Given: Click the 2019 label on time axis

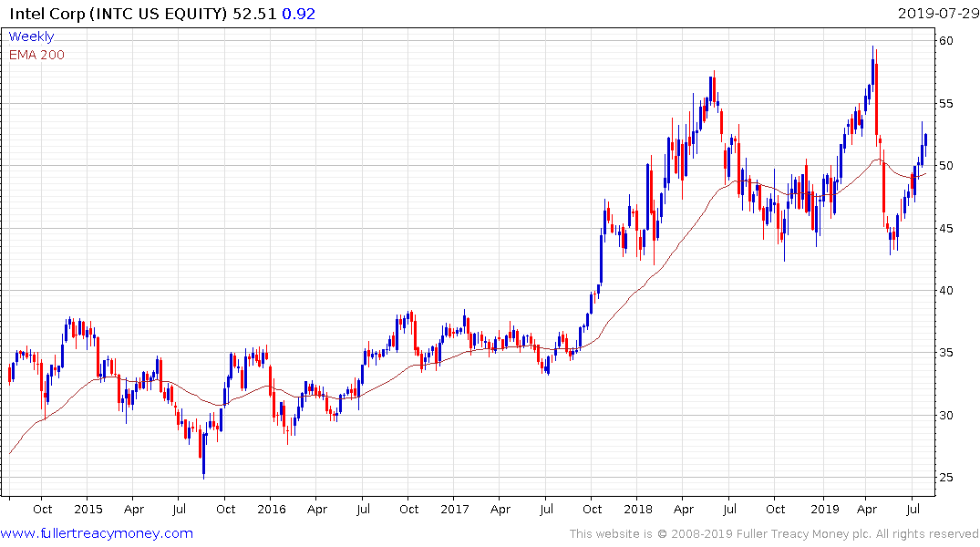Looking at the screenshot, I should point(824,510).
